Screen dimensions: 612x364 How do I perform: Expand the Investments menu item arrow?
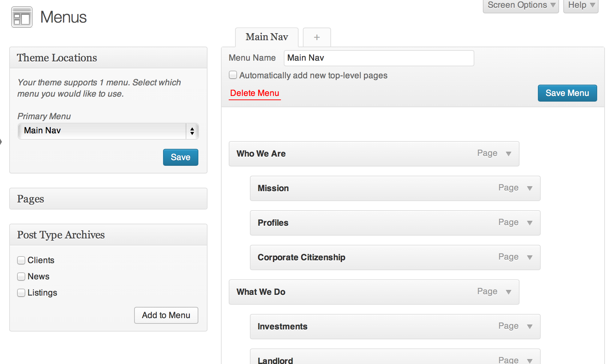[529, 327]
